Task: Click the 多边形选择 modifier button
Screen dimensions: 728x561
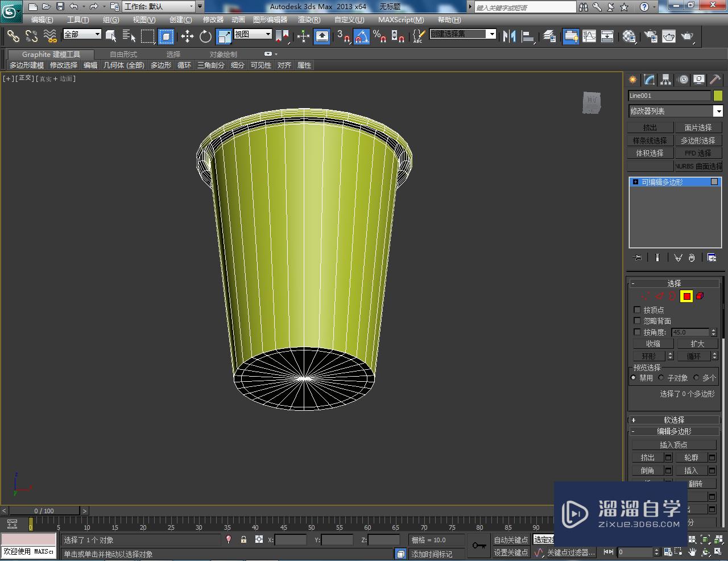Action: [698, 141]
